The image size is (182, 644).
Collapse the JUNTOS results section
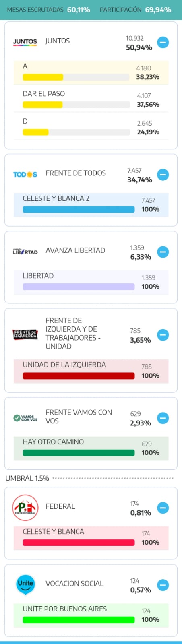click(163, 42)
